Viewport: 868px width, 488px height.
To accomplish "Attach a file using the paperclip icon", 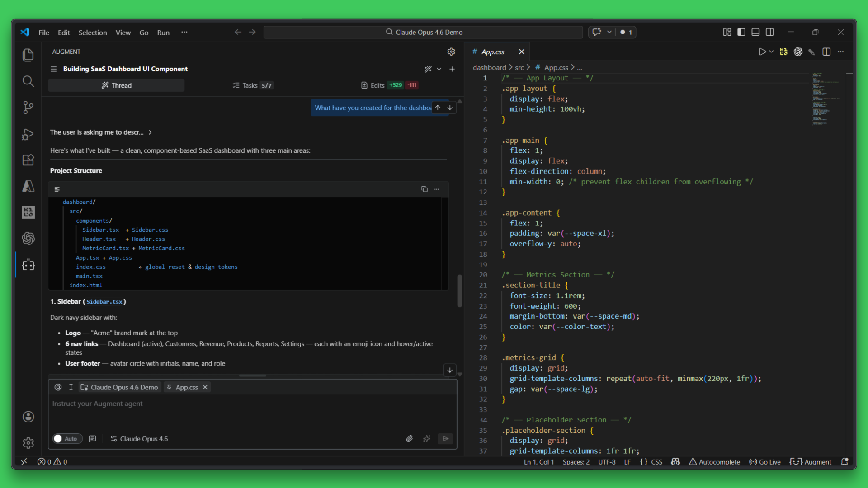I will (409, 439).
